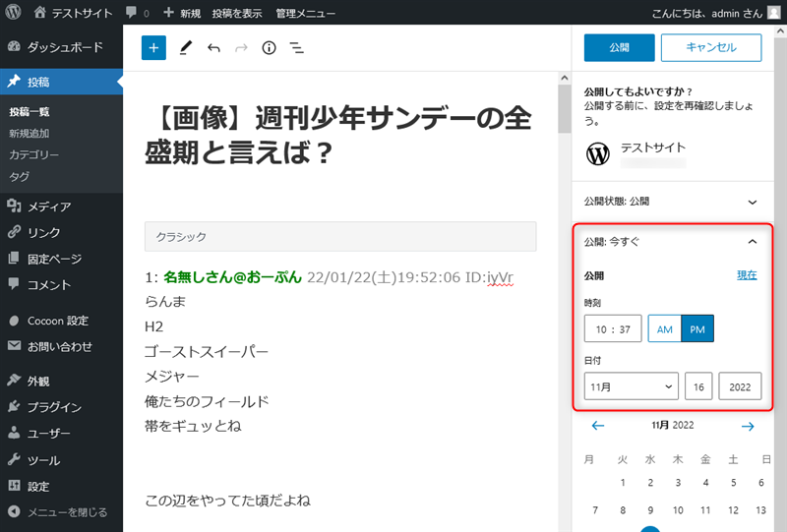Open 投稿 in the sidebar
Image resolution: width=787 pixels, height=532 pixels.
tap(61, 82)
